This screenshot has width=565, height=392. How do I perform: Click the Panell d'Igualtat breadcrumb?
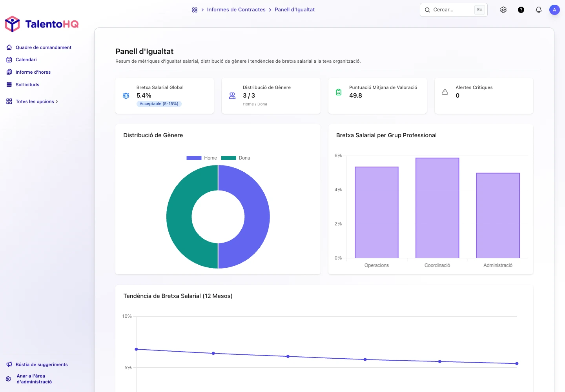tap(295, 10)
